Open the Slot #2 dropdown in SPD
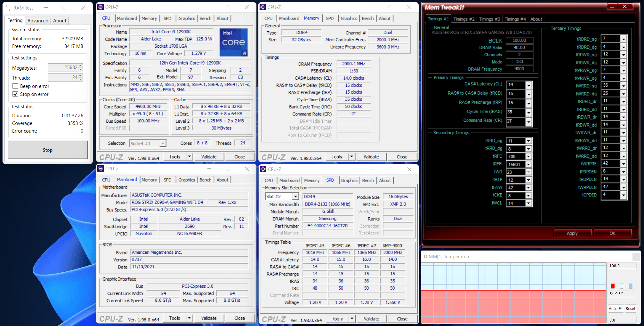 pos(295,197)
